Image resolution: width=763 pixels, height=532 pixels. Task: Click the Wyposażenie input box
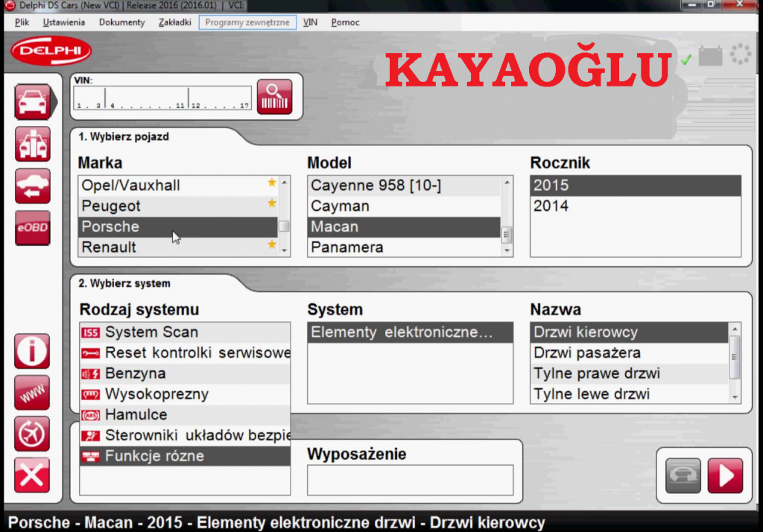tap(411, 480)
